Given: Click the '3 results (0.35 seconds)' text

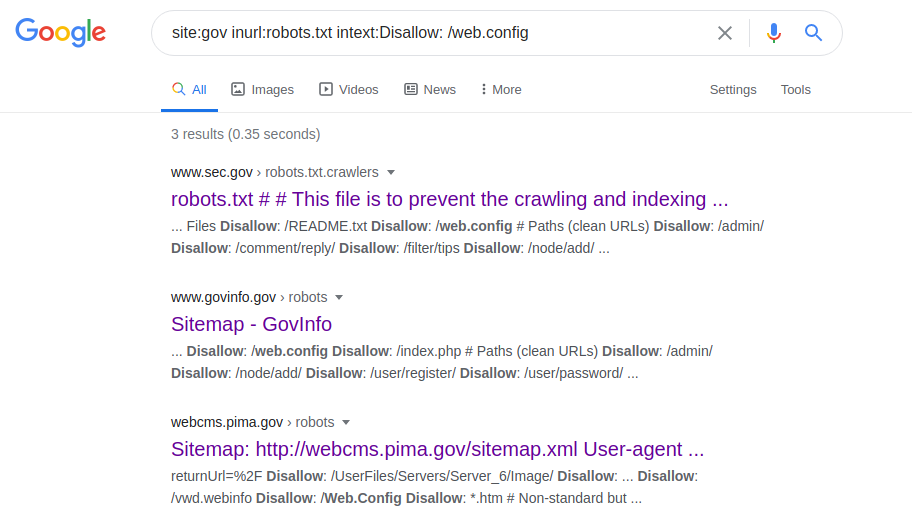Looking at the screenshot, I should click(245, 134).
